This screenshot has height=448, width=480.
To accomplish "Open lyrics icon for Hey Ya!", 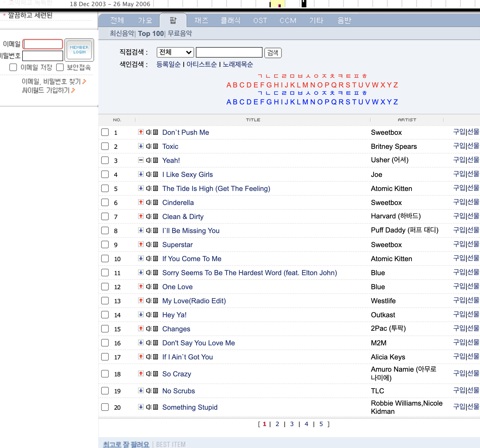I will (x=156, y=315).
